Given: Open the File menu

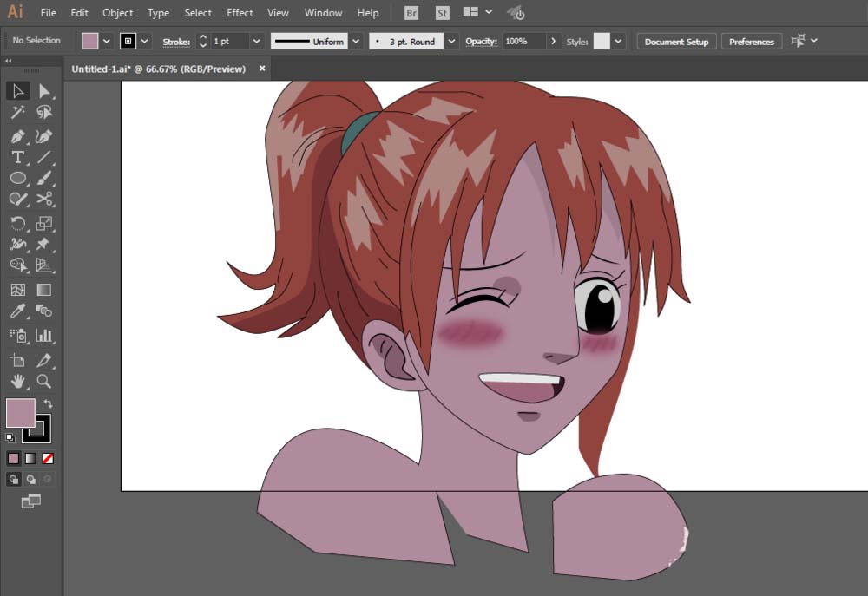Looking at the screenshot, I should click(48, 12).
